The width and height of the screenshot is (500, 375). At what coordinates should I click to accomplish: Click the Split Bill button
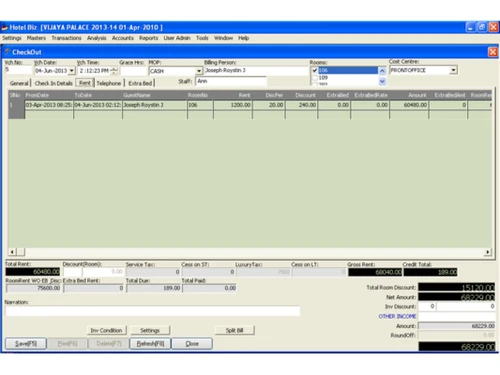coord(235,330)
